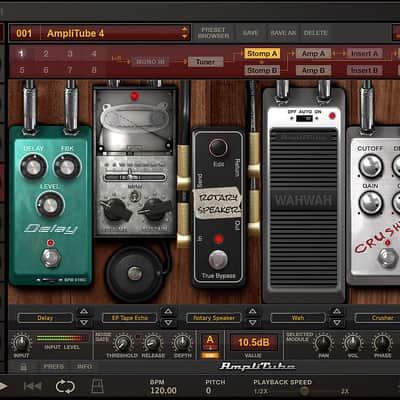Click the right chicken-head knob on tape echo
Screen dimensions: 400x400
(154, 209)
